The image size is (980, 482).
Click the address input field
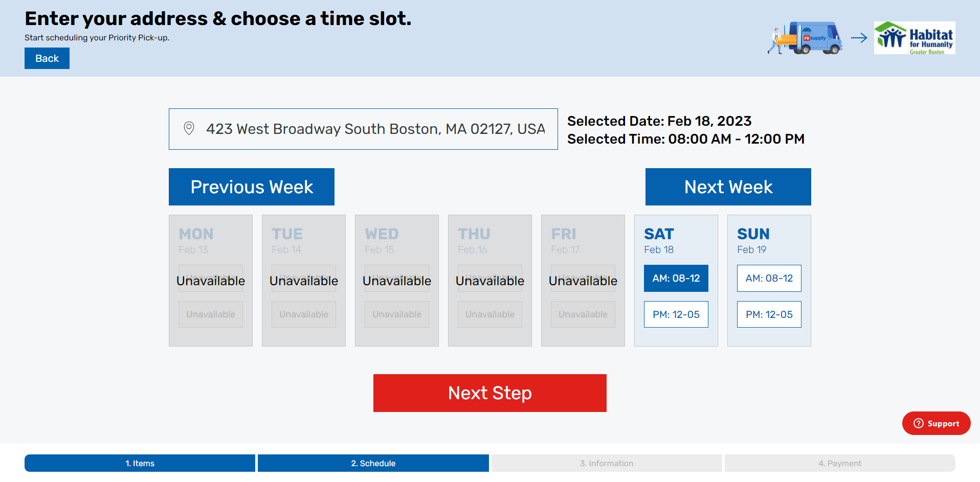pos(363,129)
